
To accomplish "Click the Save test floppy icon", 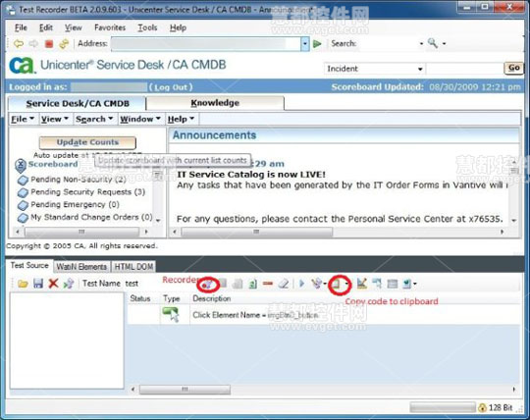I will click(x=38, y=284).
